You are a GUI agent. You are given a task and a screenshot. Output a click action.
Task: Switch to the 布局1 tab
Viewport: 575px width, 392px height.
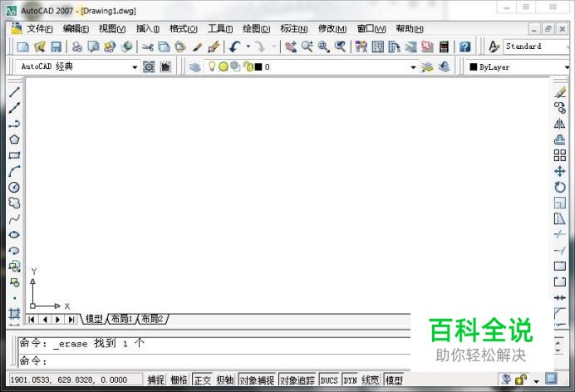coord(122,319)
